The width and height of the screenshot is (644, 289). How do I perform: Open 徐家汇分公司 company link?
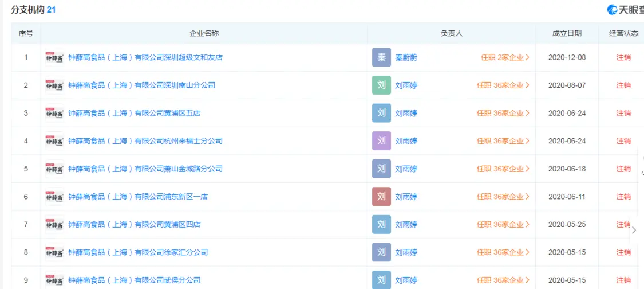click(137, 252)
